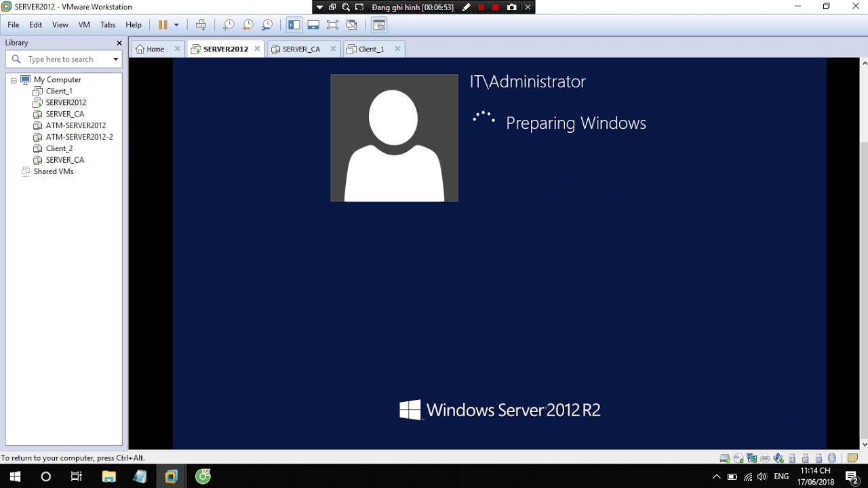Click the Bluetooth device status icon

[x=832, y=458]
